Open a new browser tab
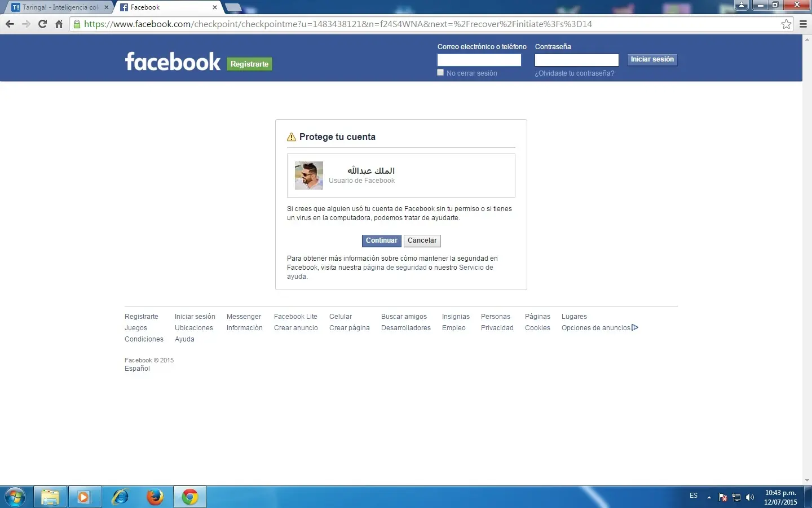 [x=233, y=7]
